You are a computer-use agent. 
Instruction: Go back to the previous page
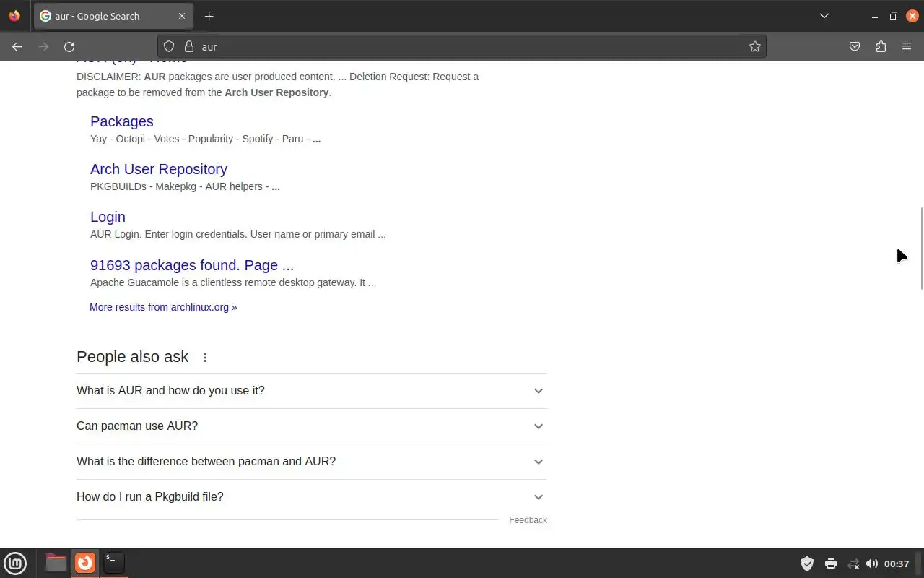(17, 46)
